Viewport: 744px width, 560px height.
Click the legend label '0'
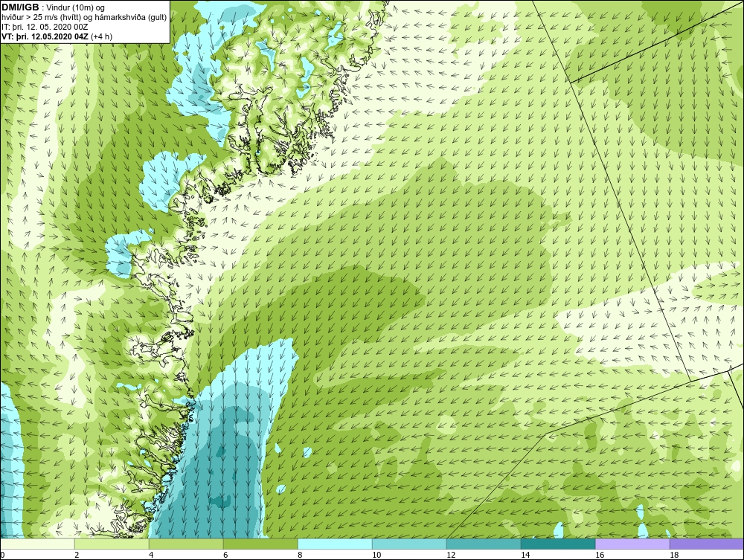(2, 555)
